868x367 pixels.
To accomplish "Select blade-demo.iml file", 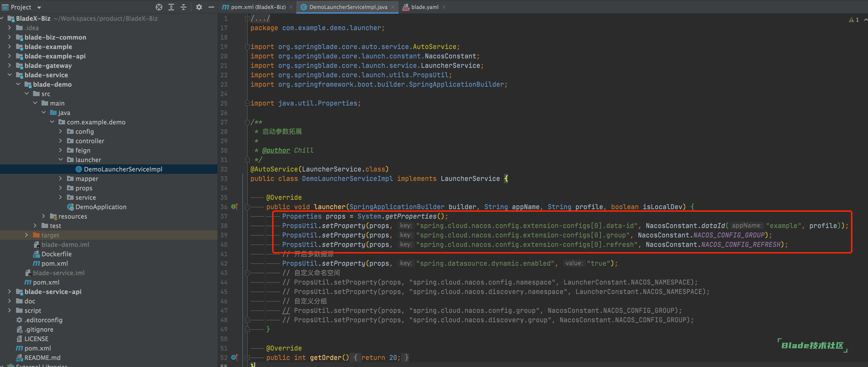I will pyautogui.click(x=65, y=245).
